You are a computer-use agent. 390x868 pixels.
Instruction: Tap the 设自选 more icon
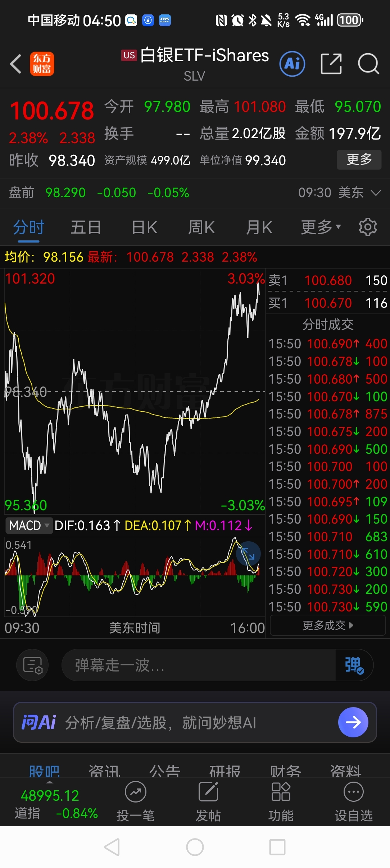pos(354,802)
